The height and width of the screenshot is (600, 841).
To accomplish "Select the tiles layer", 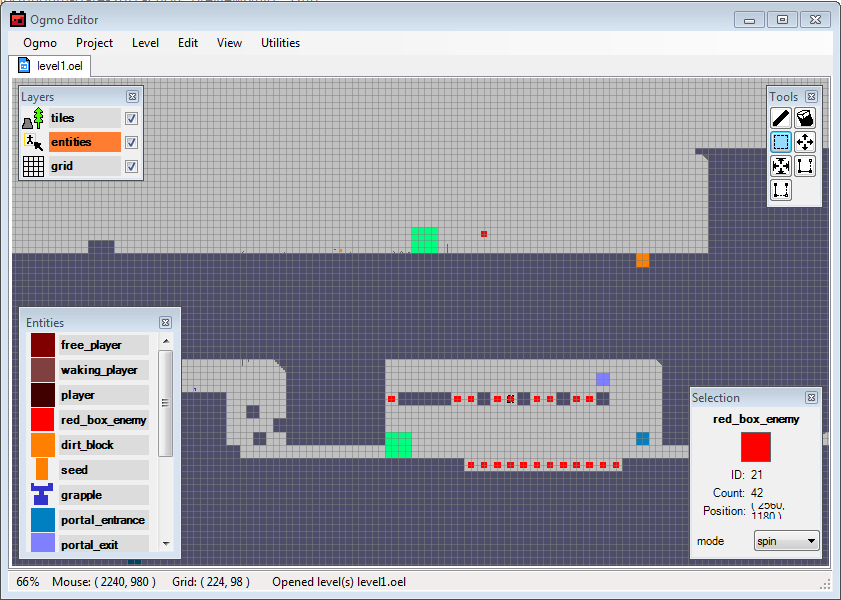I will [85, 118].
